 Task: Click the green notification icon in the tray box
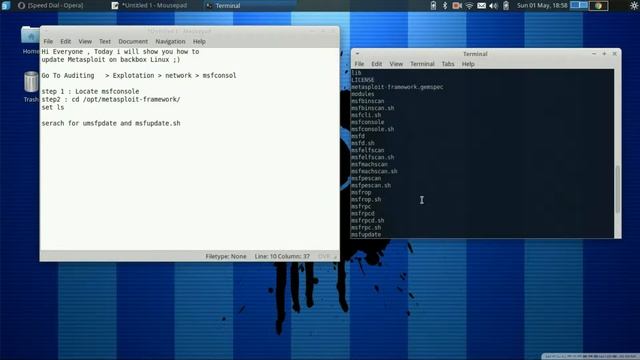[598, 5]
